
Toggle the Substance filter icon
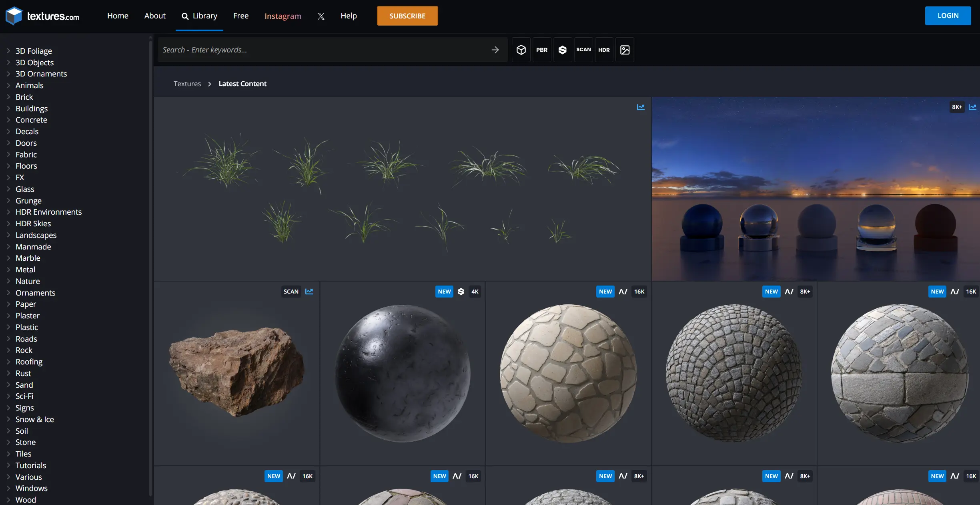[x=563, y=50]
